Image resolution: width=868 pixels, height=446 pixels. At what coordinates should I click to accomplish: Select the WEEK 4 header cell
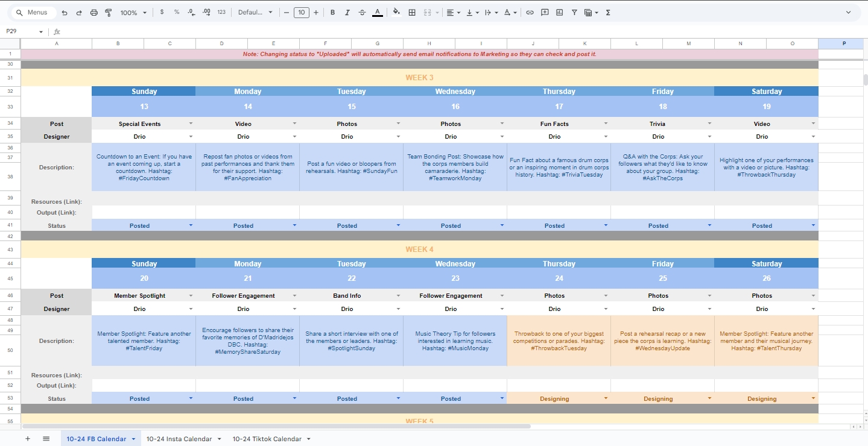[419, 250]
